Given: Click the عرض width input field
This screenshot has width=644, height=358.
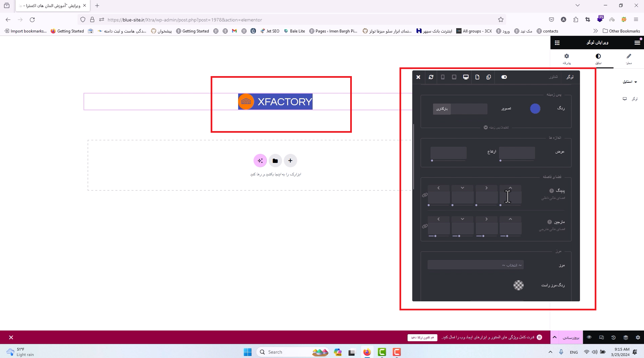Looking at the screenshot, I should pos(517,153).
